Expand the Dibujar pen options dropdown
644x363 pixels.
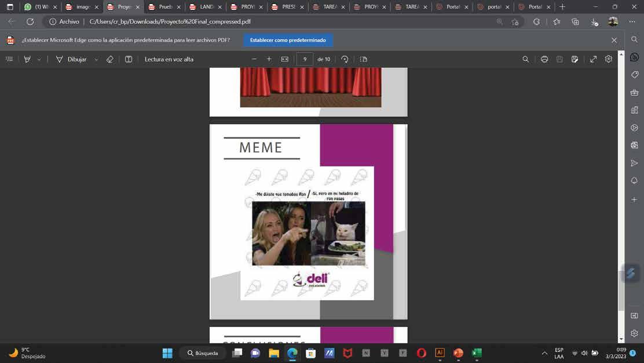tap(96, 59)
